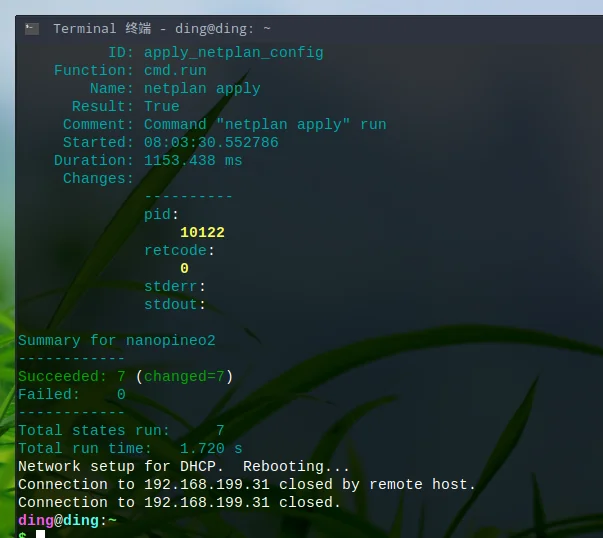Viewport: 603px width, 538px height.
Task: Click the 'ding@ding:~' shell prompt
Action: click(67, 521)
